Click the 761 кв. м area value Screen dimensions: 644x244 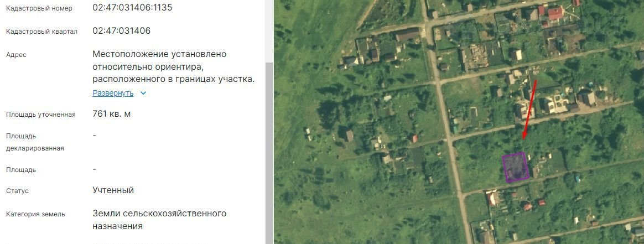112,114
